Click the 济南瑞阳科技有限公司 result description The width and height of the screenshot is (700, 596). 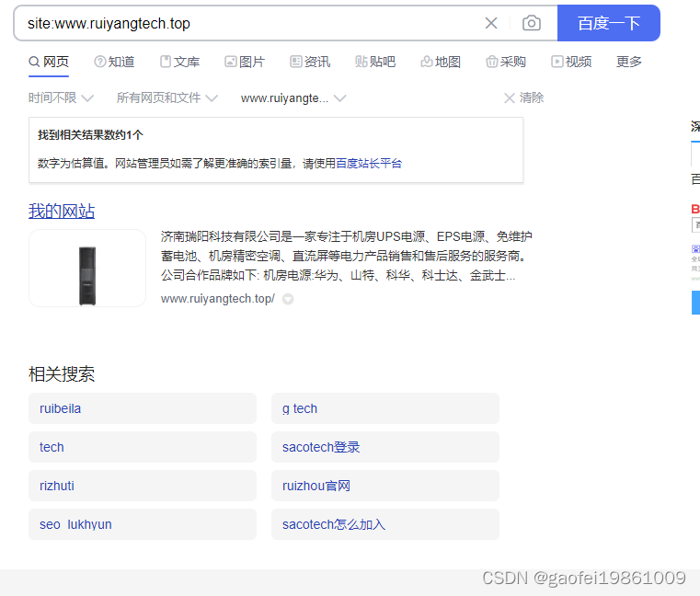pos(347,257)
